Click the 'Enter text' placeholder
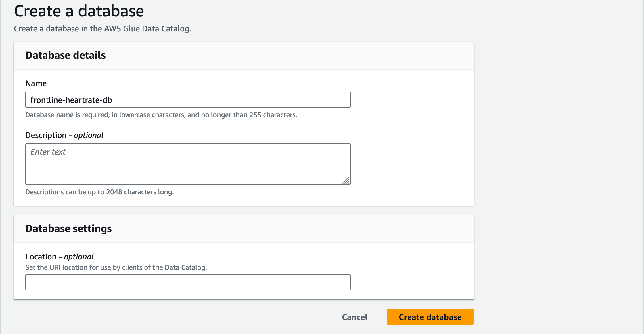The height and width of the screenshot is (334, 644). click(48, 152)
